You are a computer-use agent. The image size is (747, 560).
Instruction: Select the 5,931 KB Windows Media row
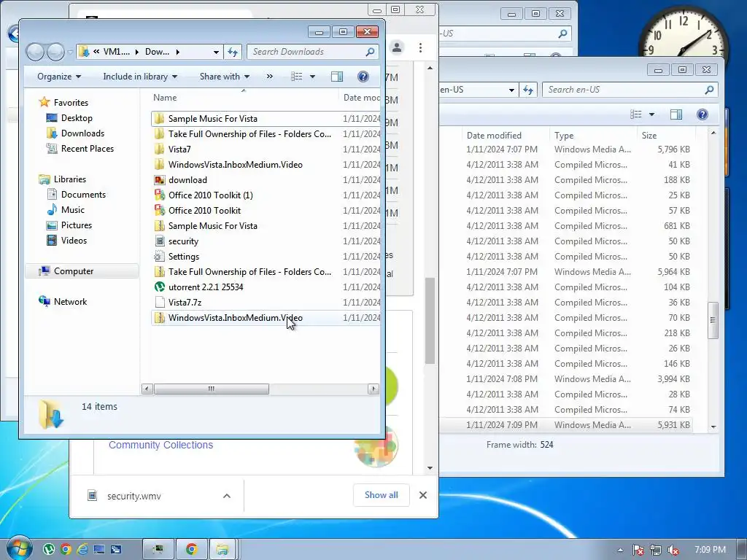click(x=565, y=425)
